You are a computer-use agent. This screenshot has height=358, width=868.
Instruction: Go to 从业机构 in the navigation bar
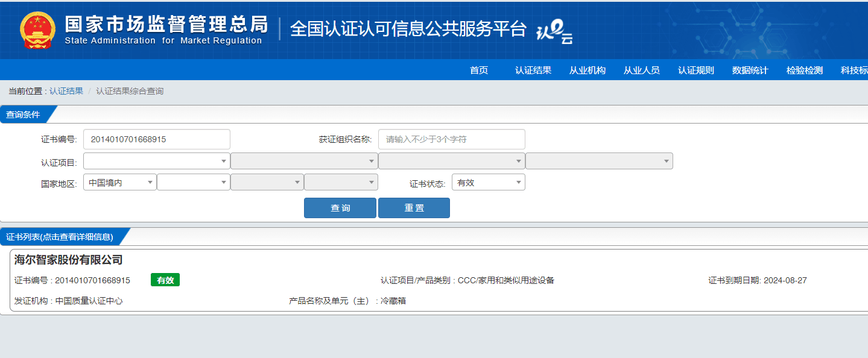588,71
